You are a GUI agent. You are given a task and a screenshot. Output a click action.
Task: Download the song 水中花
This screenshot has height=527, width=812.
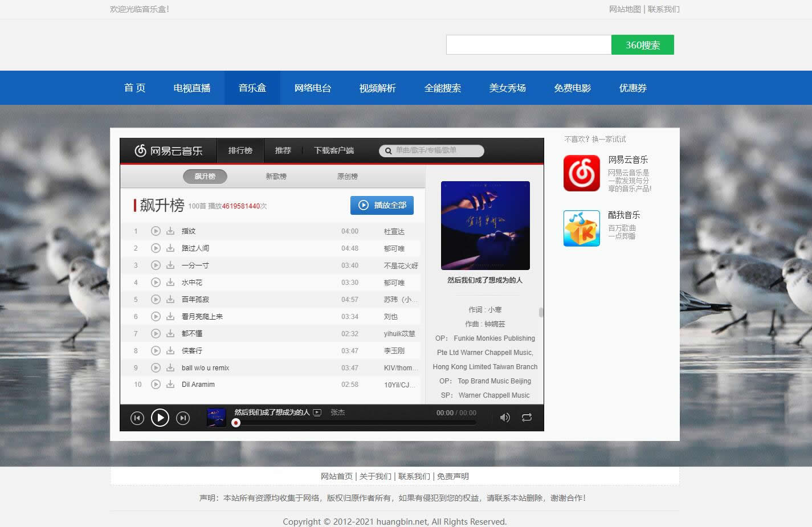click(x=170, y=283)
